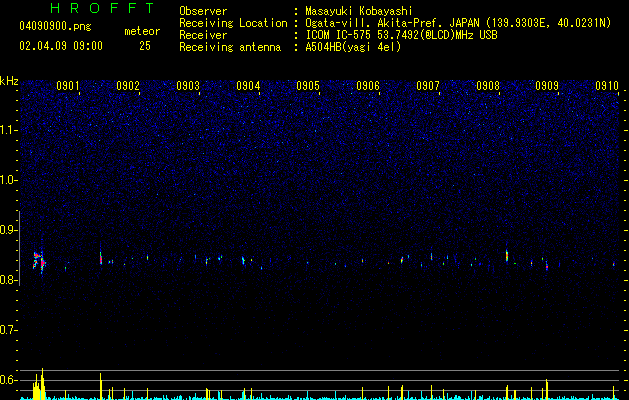Click the 0910 time marker

click(x=607, y=86)
